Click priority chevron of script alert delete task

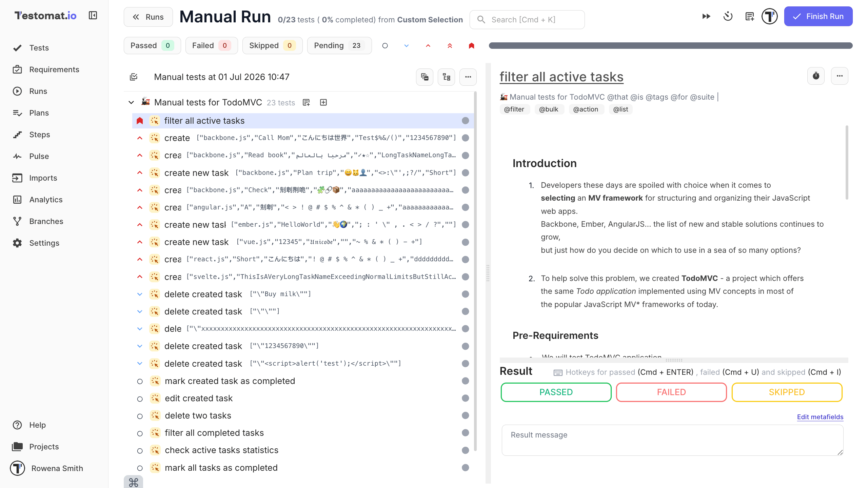[140, 364]
